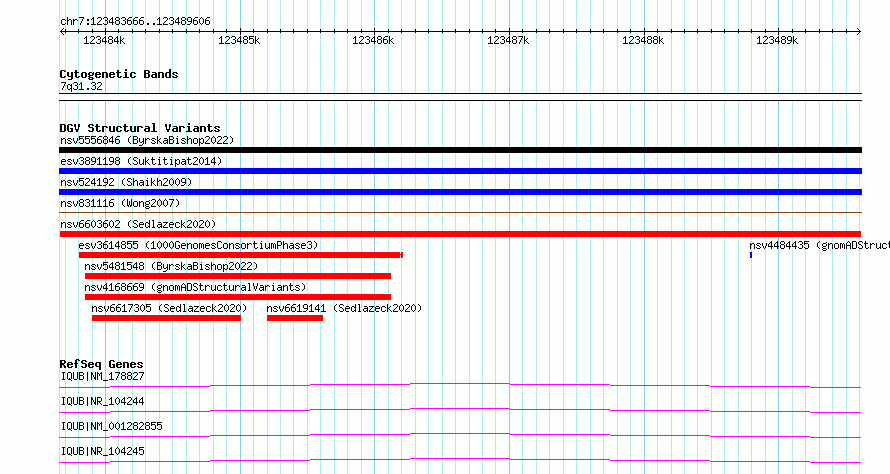Click the cytogenetic band 7q31.32 bar
The image size is (890, 474).
[460, 97]
